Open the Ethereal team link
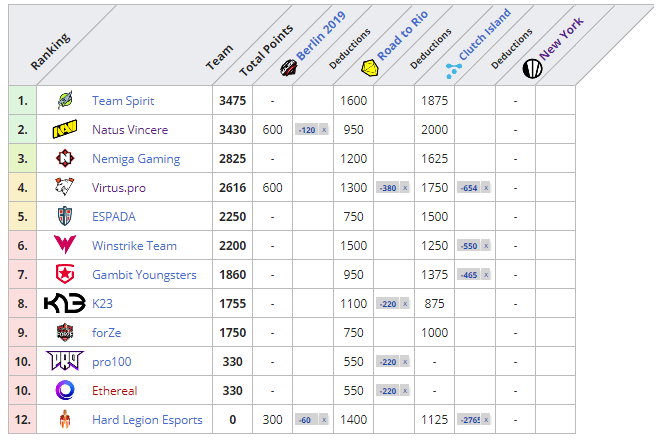The image size is (659, 444). 115,391
